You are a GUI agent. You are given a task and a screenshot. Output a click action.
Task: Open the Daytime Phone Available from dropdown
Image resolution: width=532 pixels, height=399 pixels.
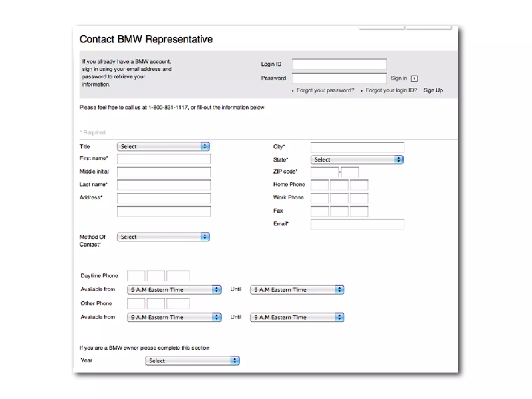tap(174, 290)
